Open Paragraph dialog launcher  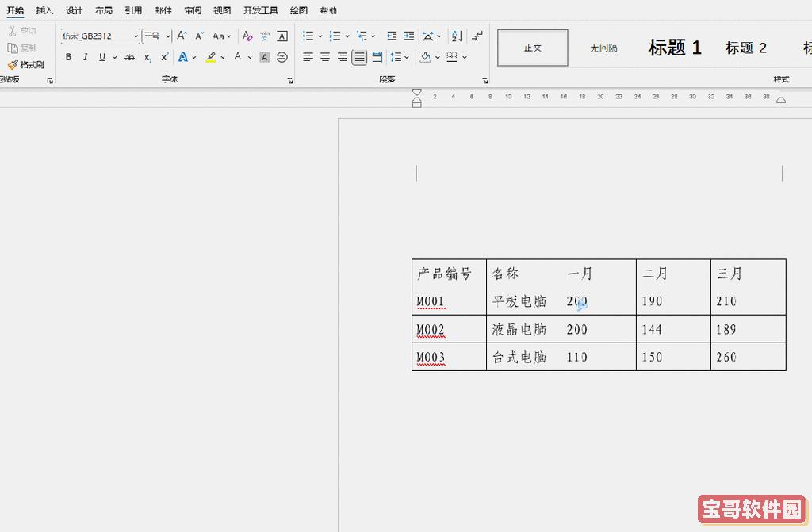(485, 81)
